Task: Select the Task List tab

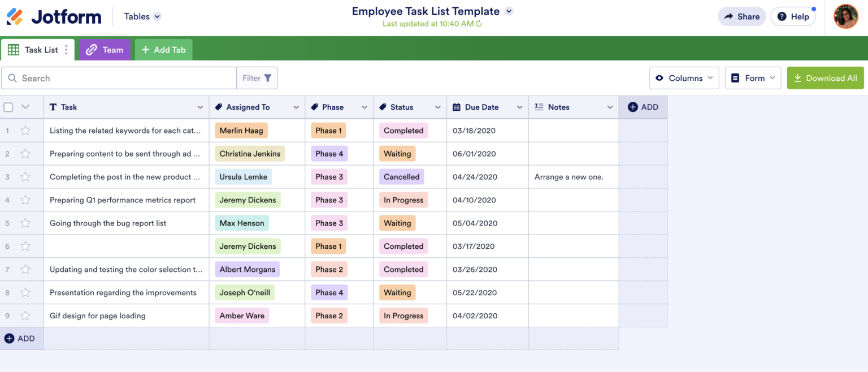Action: pyautogui.click(x=40, y=50)
